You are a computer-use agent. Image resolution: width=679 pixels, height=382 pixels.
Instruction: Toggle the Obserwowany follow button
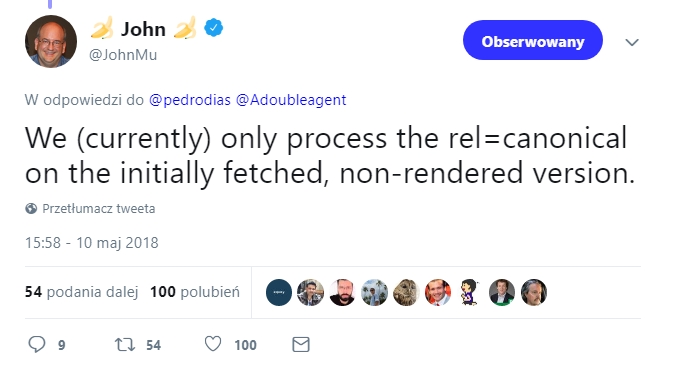point(533,40)
